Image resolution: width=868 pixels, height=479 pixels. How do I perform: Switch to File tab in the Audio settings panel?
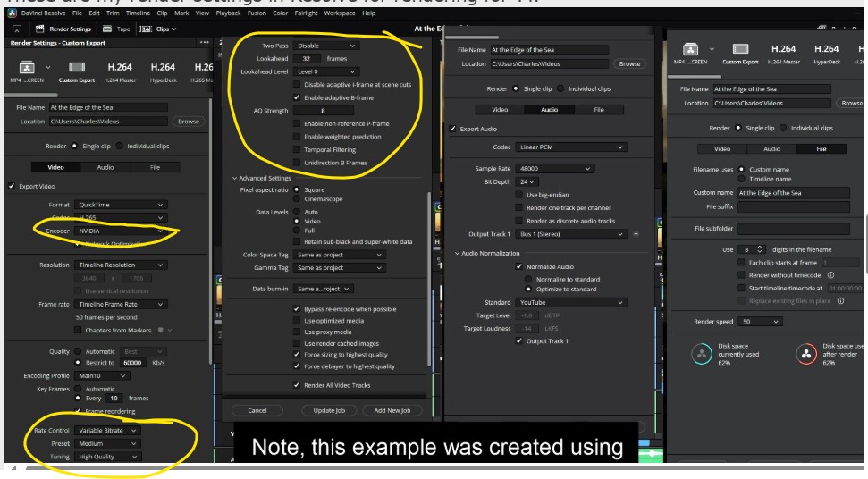pos(599,110)
